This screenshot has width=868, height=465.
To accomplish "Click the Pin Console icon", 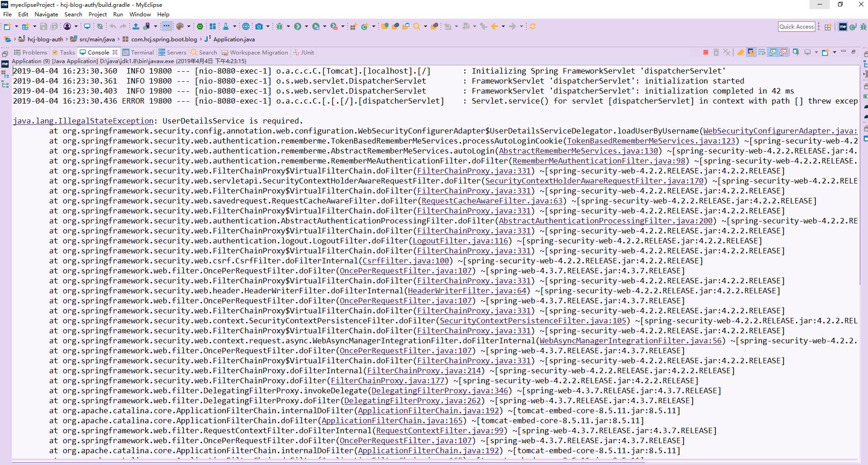I will pyautogui.click(x=796, y=52).
